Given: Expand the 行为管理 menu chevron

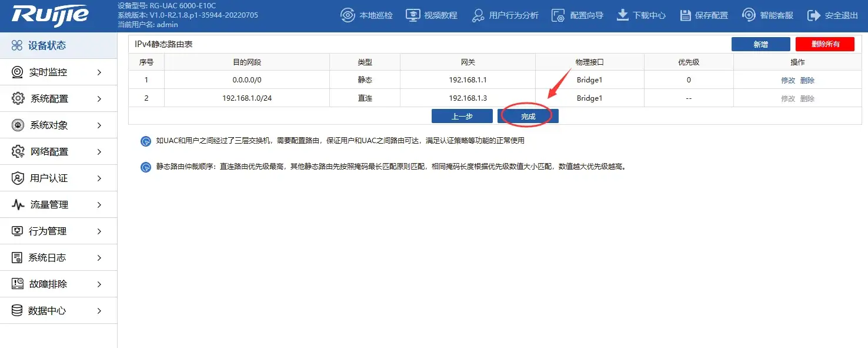Looking at the screenshot, I should point(99,231).
